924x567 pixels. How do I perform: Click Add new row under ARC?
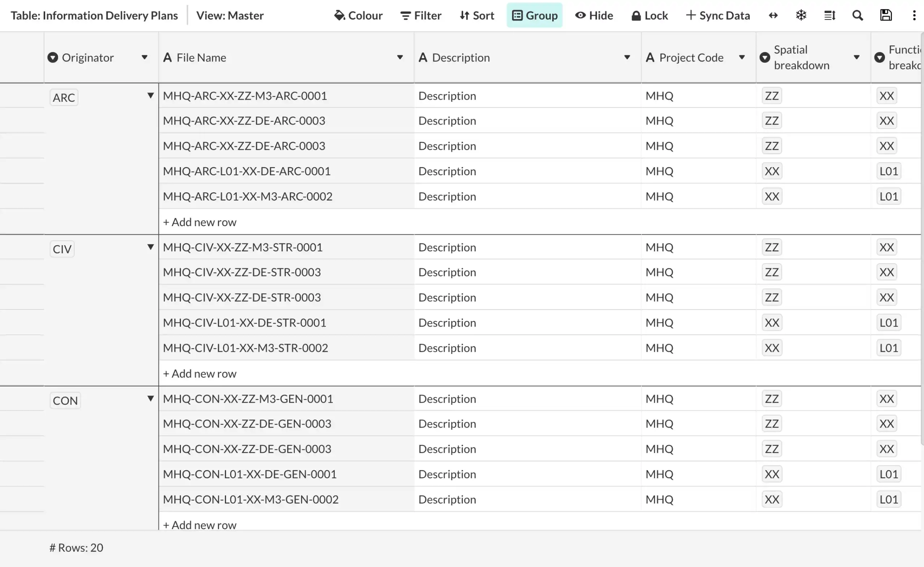coord(200,222)
